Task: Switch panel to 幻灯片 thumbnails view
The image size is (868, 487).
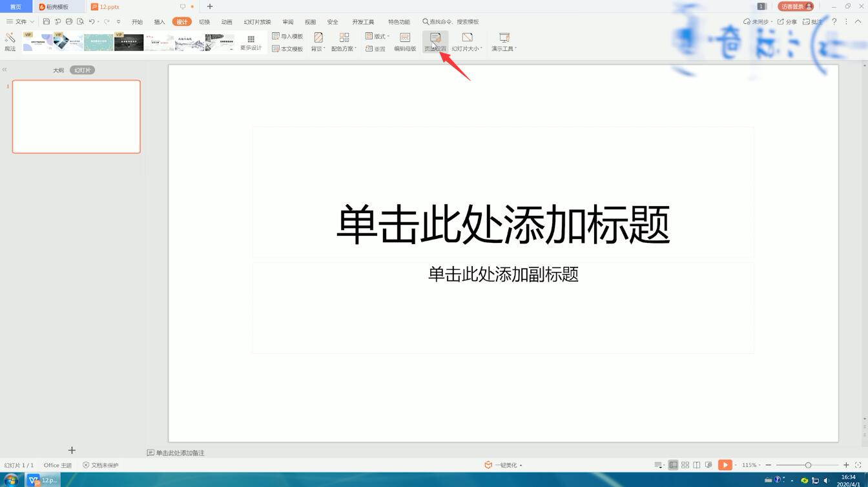Action: [x=82, y=70]
